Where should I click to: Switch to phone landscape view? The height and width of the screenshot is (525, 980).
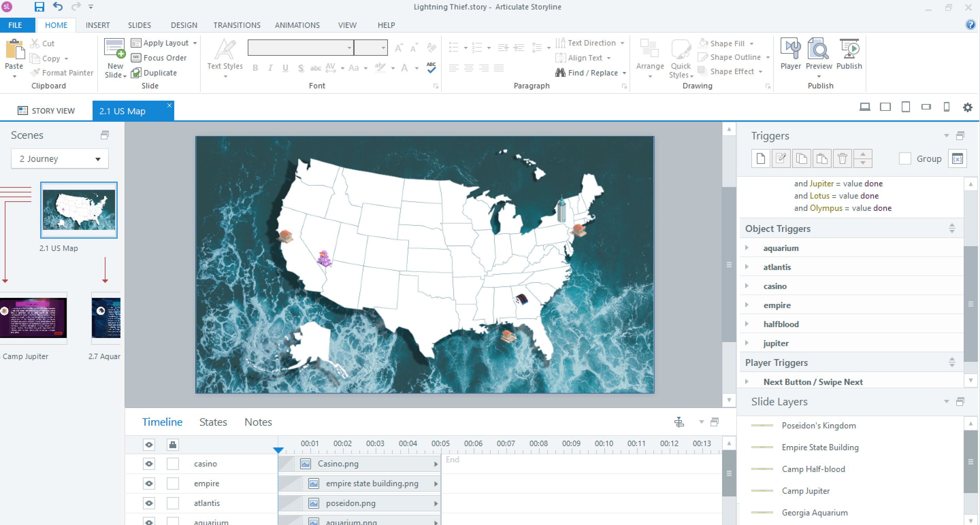(x=926, y=107)
